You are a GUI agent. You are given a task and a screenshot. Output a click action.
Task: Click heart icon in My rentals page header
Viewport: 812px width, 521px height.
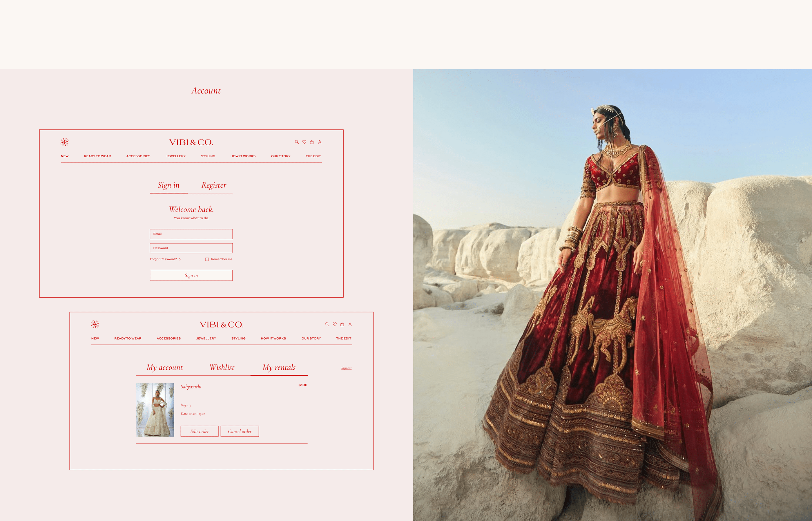[335, 324]
